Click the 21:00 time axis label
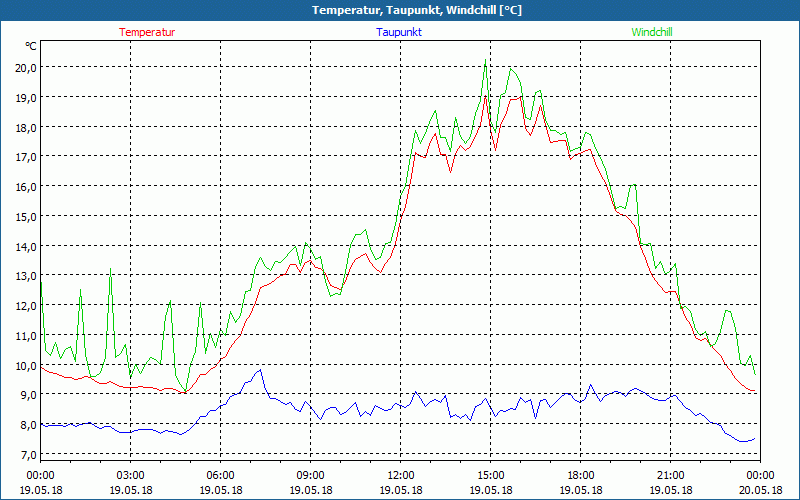The image size is (800, 500). pos(670,476)
